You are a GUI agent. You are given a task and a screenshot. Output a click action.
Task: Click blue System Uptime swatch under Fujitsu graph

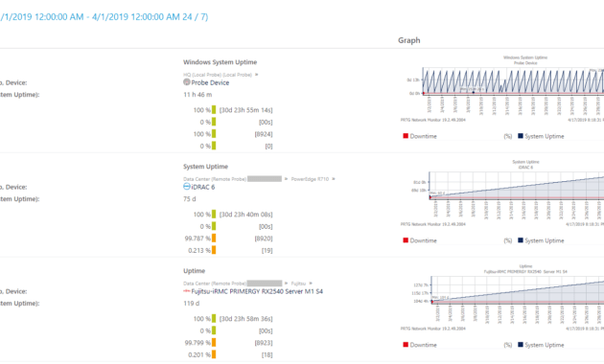coord(521,345)
